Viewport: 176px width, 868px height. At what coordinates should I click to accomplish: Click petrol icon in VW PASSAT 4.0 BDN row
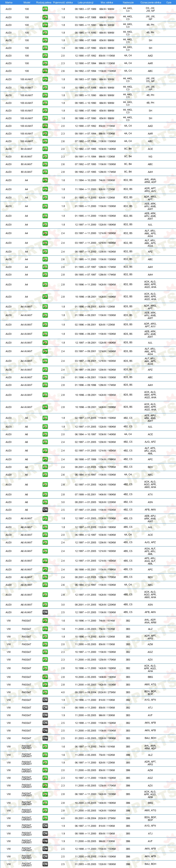pyautogui.click(x=45, y=693)
